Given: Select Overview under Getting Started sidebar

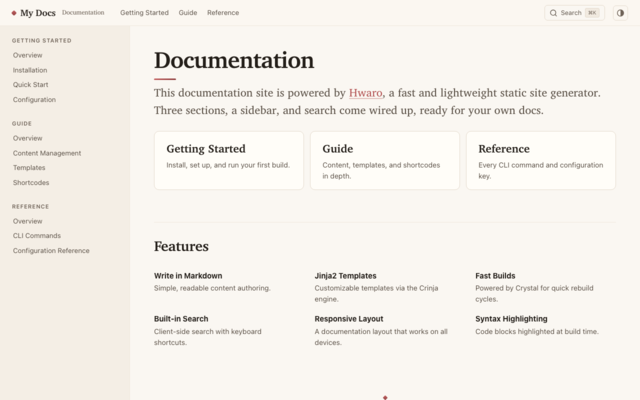Looking at the screenshot, I should 27,55.
